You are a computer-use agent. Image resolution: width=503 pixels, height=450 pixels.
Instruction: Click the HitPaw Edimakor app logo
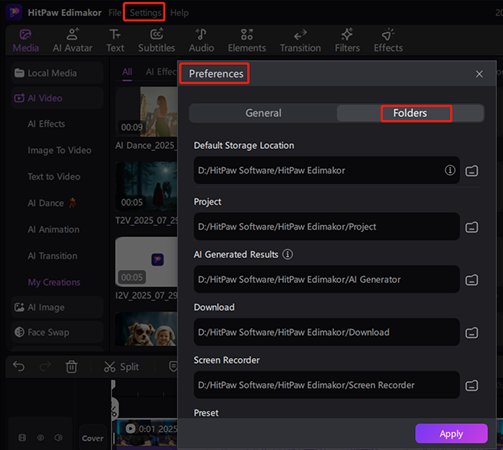(x=14, y=12)
